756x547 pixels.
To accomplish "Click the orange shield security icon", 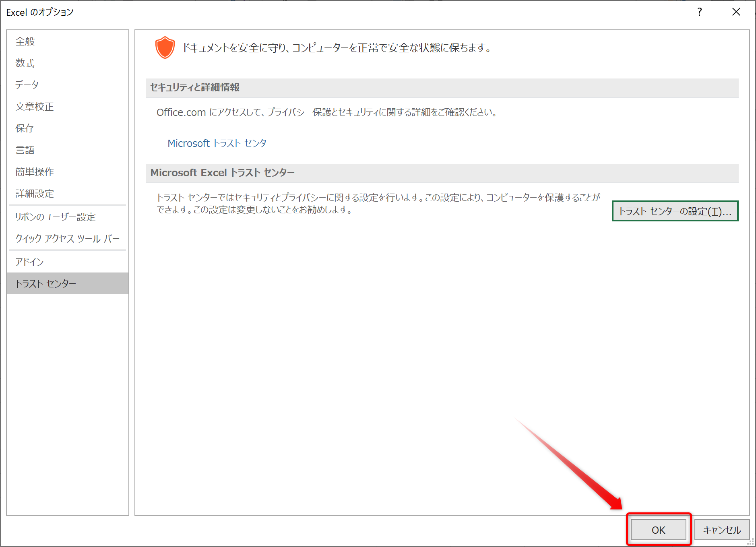I will click(x=165, y=47).
